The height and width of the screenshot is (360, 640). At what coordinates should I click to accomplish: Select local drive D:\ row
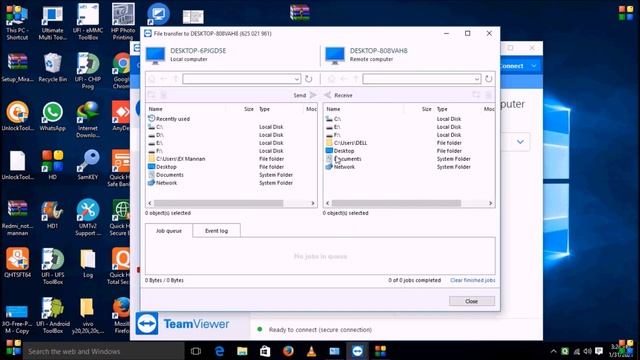click(231, 135)
